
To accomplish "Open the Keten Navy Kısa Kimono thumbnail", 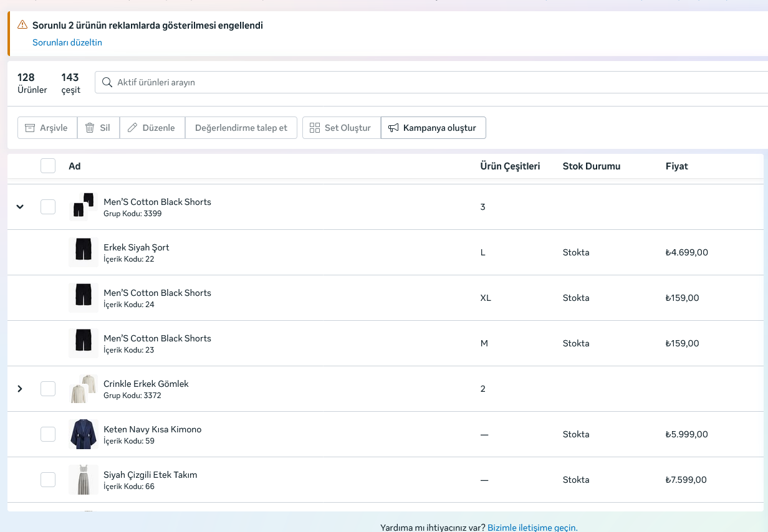I will tap(83, 434).
